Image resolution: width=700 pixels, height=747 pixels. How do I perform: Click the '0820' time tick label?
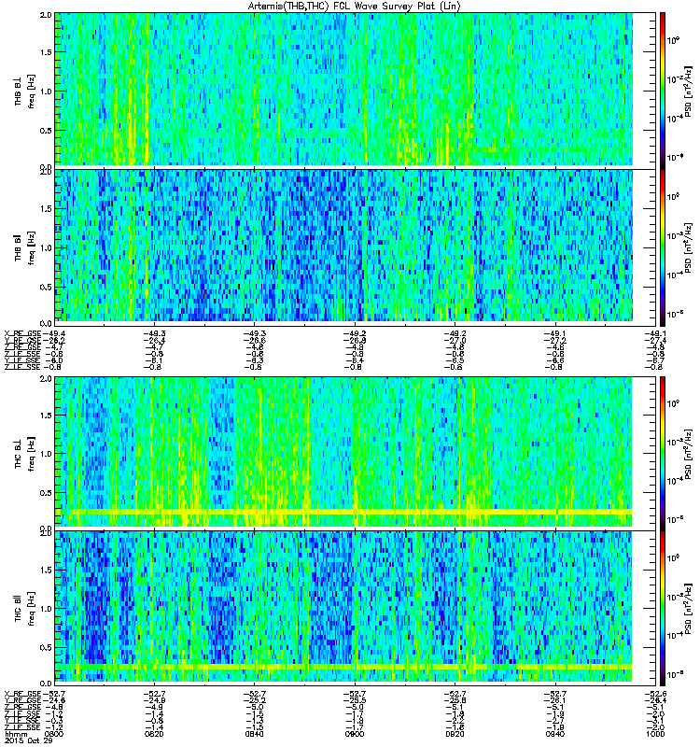tap(154, 734)
